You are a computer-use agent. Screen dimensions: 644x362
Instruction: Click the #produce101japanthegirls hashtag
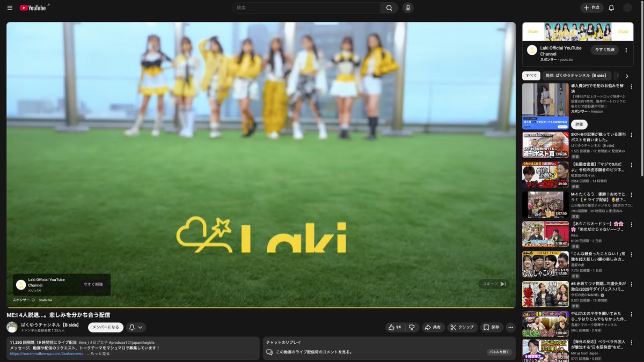click(132, 342)
